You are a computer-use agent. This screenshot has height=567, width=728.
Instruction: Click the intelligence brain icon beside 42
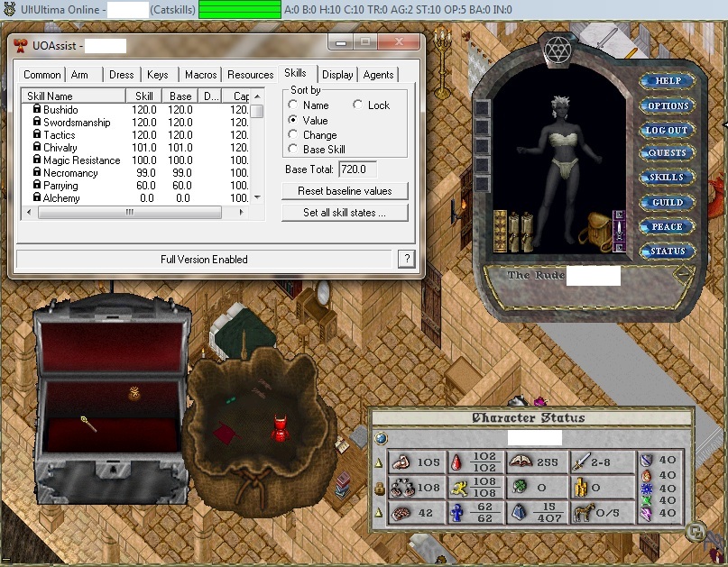[x=401, y=513]
